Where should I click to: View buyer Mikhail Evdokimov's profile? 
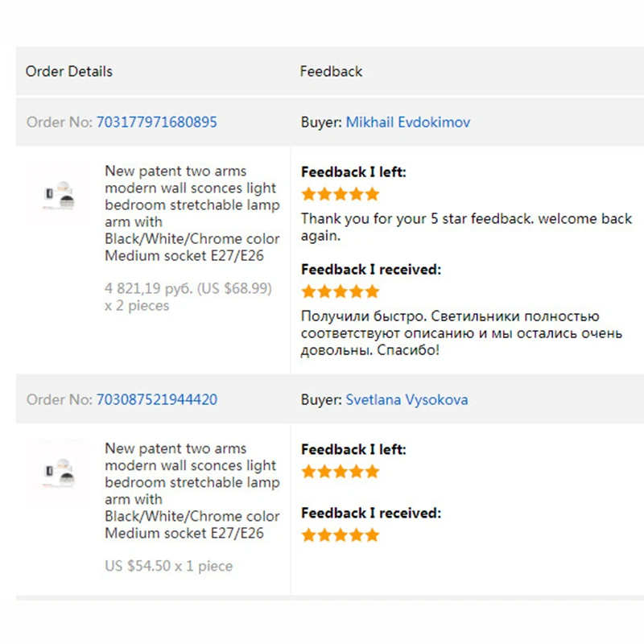(x=408, y=122)
